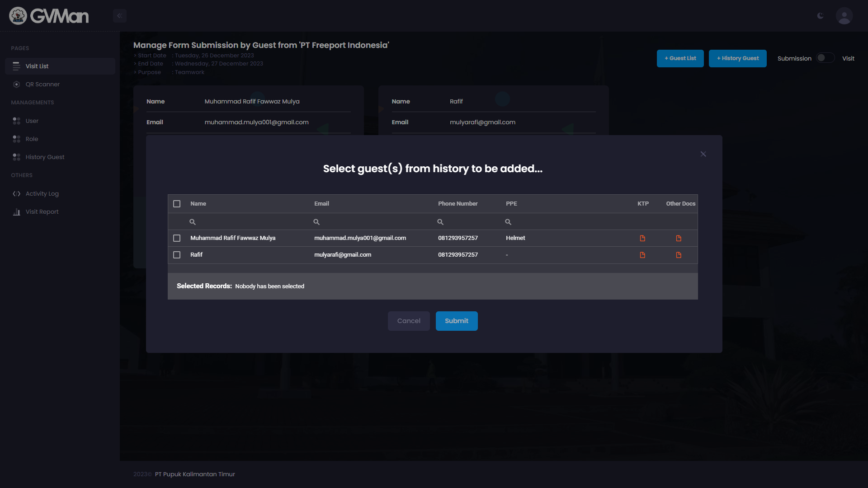
Task: Check the select-all checkbox in table header
Action: [177, 204]
